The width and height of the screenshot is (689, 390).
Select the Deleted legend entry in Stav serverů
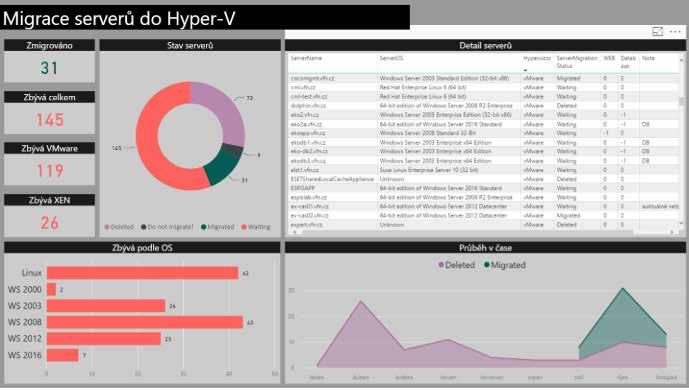coord(119,227)
